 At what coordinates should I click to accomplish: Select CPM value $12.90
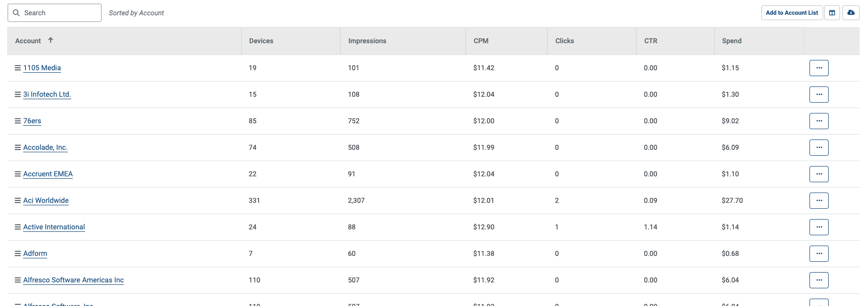pyautogui.click(x=484, y=227)
